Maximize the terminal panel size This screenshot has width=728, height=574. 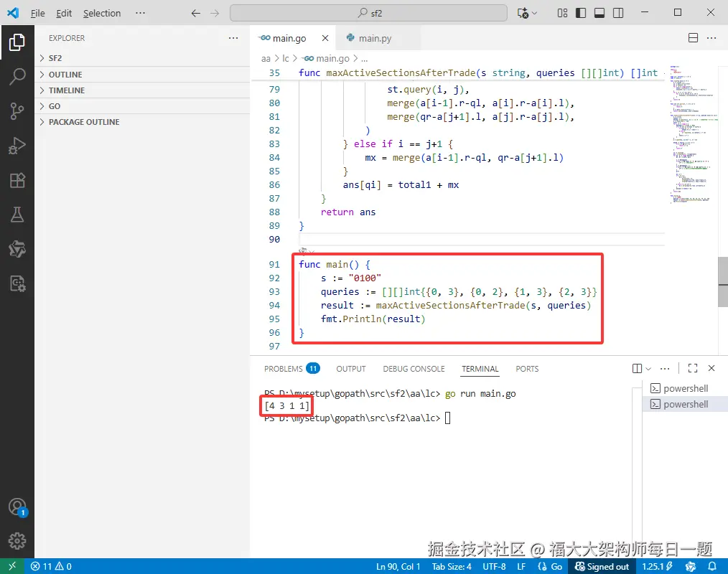pyautogui.click(x=693, y=368)
